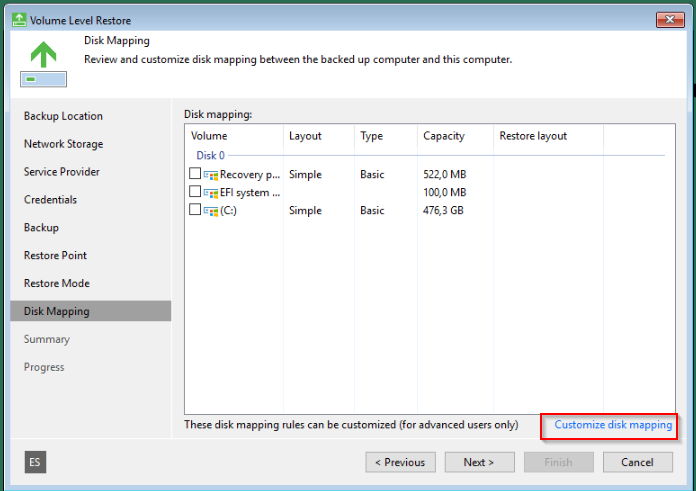
Task: Click the green arrow restore icon in header
Action: (x=43, y=56)
